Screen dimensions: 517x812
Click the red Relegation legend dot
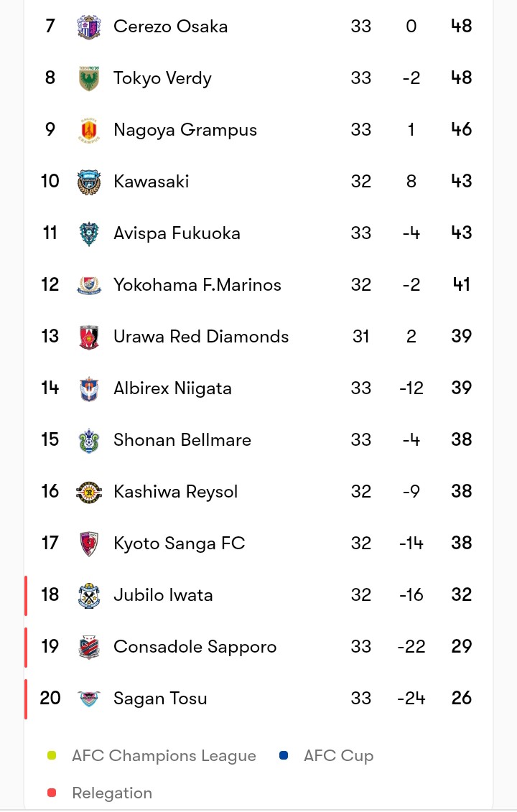tap(52, 793)
